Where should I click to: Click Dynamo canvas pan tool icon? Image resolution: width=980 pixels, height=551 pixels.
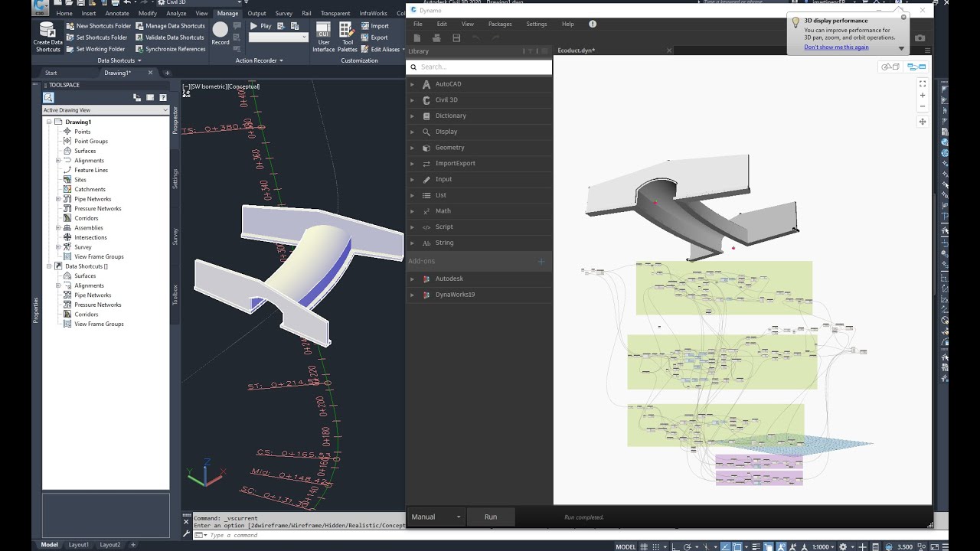(923, 122)
